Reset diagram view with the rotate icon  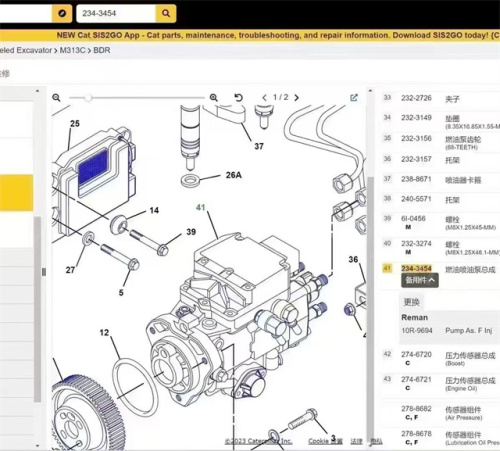[x=238, y=98]
